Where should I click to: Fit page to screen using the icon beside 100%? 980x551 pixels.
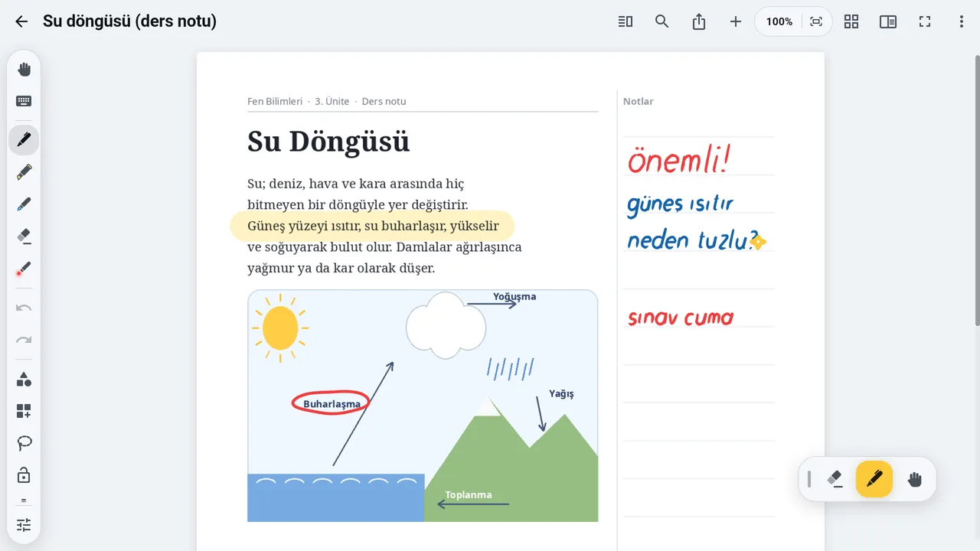(816, 21)
